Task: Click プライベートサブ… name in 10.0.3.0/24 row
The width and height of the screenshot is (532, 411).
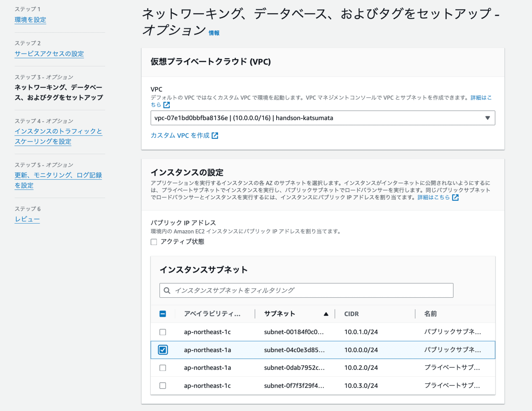Action: (452, 385)
